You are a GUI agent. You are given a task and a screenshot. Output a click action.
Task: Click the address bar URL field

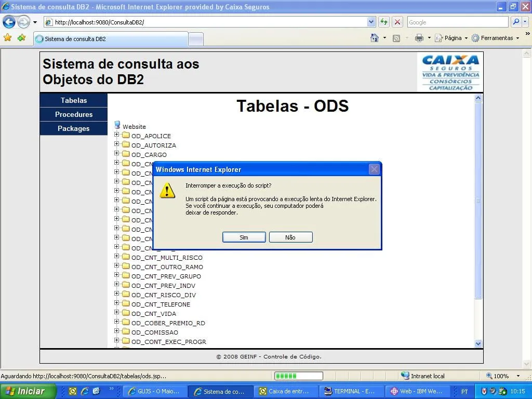[x=205, y=22]
